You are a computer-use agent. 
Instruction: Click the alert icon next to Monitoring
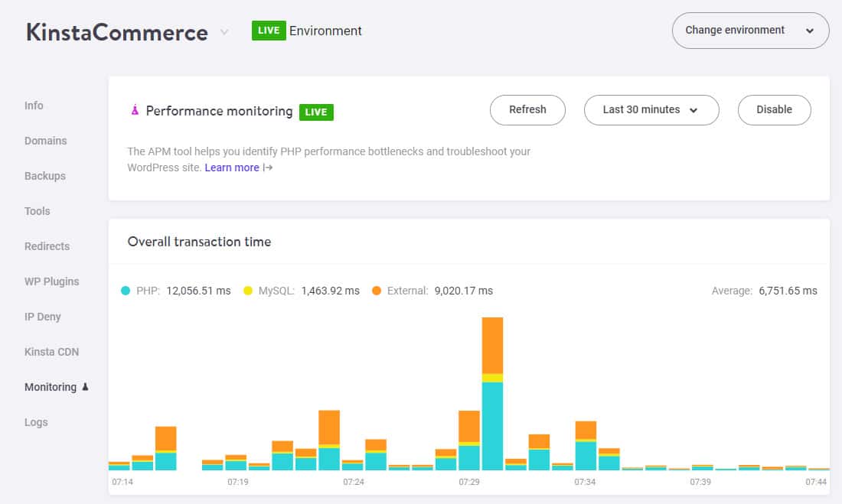[x=84, y=387]
